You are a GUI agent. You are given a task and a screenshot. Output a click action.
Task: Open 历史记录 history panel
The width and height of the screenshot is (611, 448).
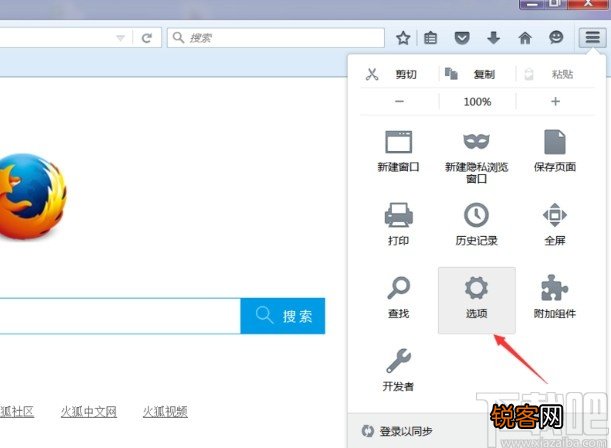(x=477, y=225)
